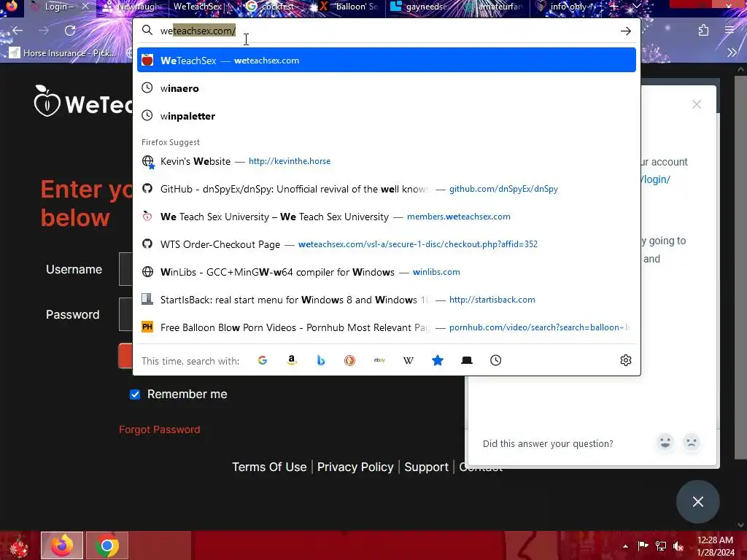This screenshot has height=560, width=747.
Task: Select the winpaletter history suggestion
Action: tap(387, 116)
